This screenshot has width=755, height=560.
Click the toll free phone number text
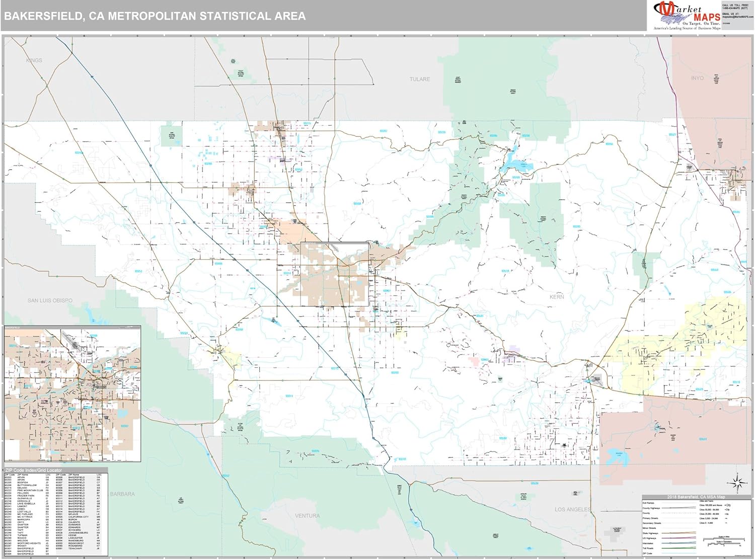point(735,7)
